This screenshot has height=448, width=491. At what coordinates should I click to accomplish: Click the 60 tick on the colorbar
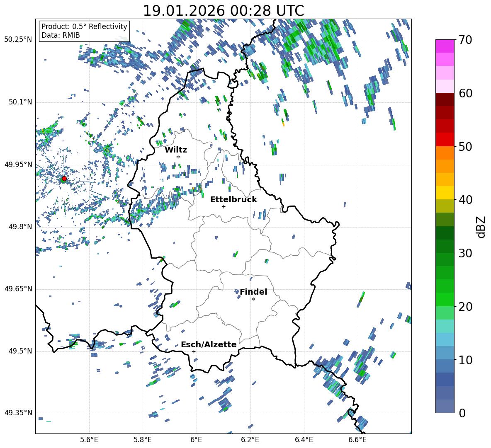(x=465, y=93)
